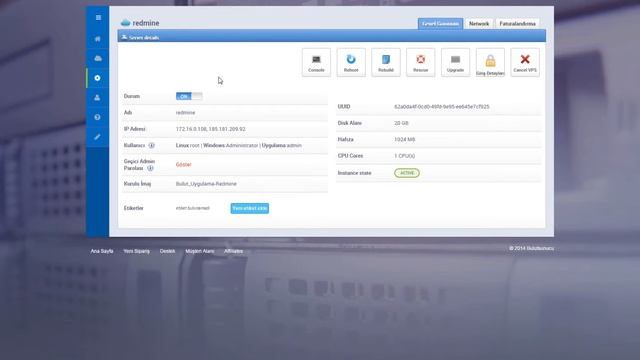Viewport: 640px width, 360px height.
Task: Click the 1024 MB memory value
Action: coord(404,140)
